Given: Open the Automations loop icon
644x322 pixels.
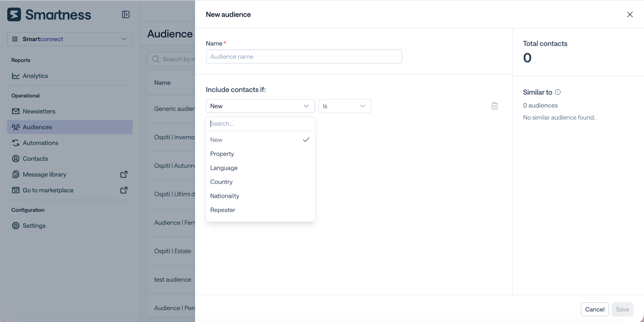Looking at the screenshot, I should pos(15,143).
